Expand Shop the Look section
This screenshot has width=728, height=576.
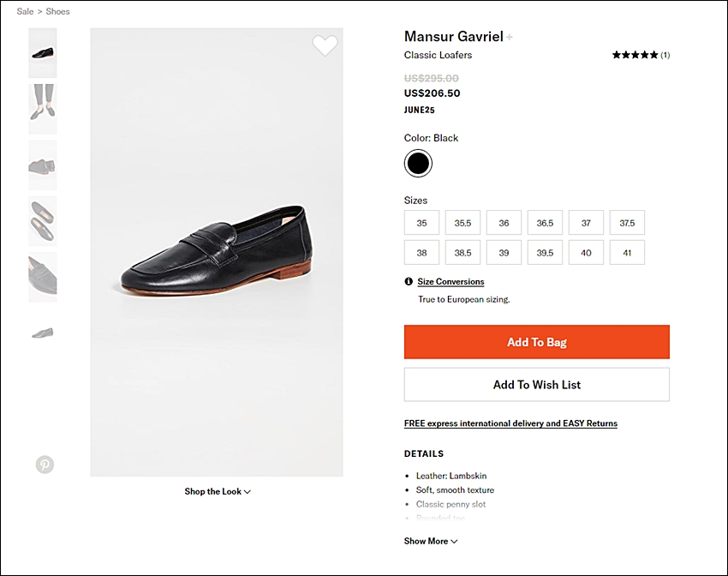(x=218, y=491)
